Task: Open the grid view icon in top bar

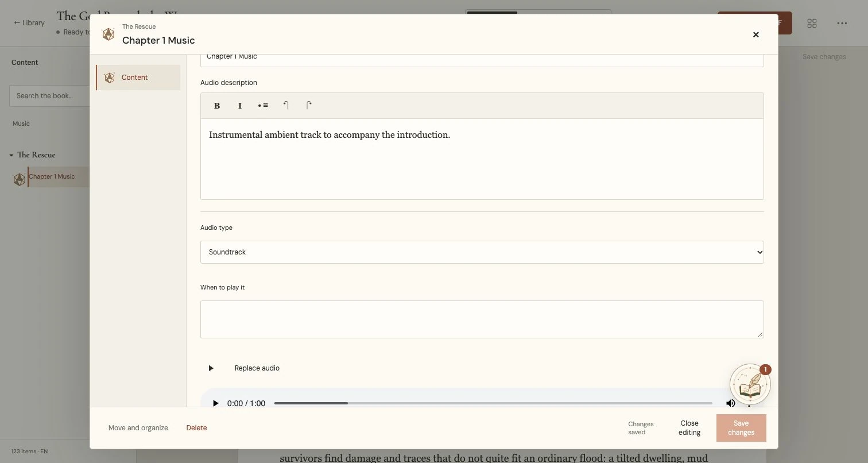Action: pyautogui.click(x=812, y=23)
